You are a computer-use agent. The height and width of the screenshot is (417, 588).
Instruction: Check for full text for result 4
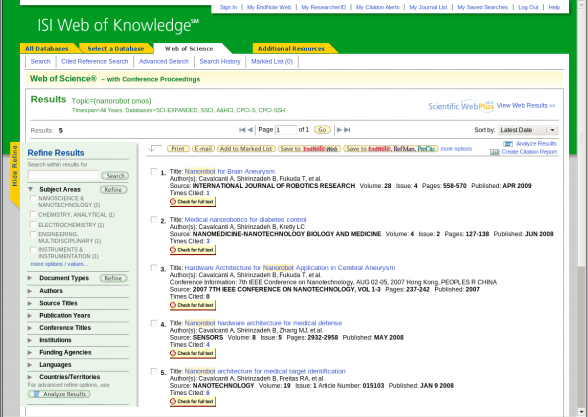(x=193, y=353)
